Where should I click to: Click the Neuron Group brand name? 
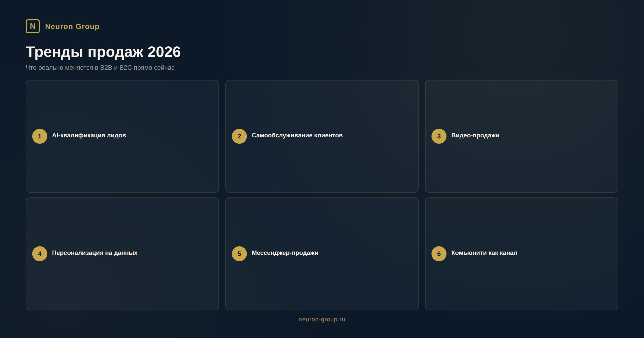(x=72, y=27)
